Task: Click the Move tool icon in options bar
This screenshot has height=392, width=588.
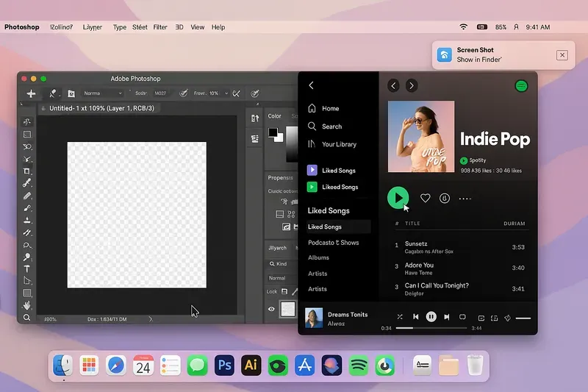Action: (x=31, y=93)
